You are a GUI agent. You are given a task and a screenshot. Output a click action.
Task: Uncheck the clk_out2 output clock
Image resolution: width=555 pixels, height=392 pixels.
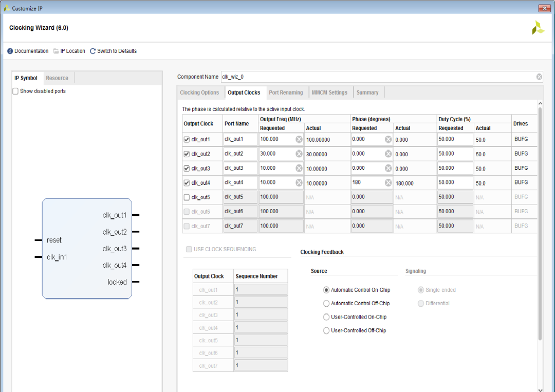187,154
